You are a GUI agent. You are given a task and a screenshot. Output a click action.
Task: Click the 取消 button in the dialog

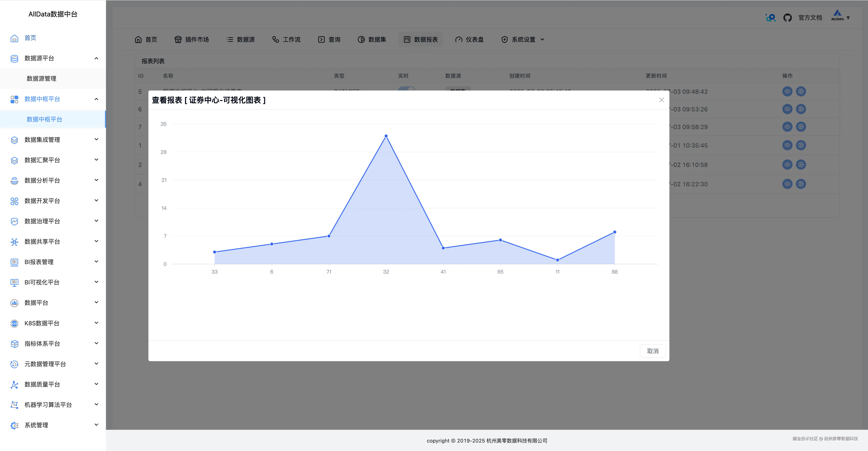[653, 351]
